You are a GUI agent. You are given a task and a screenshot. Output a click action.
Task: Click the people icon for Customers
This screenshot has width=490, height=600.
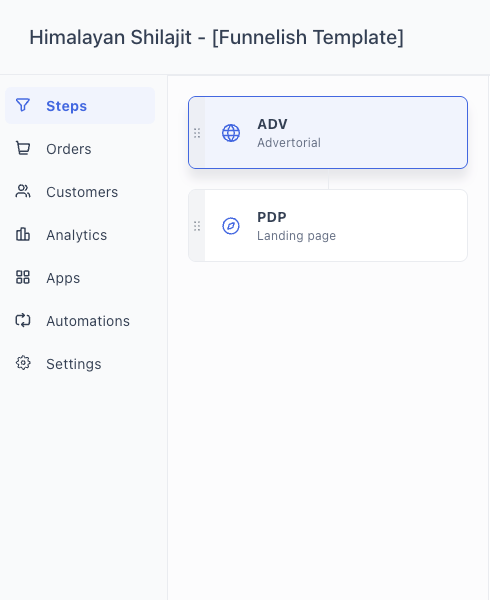click(23, 191)
